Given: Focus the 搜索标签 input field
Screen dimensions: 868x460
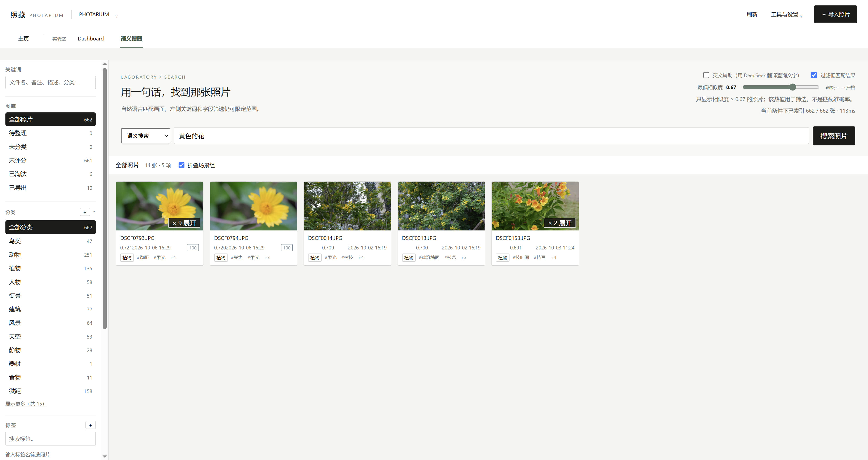Looking at the screenshot, I should (x=51, y=439).
